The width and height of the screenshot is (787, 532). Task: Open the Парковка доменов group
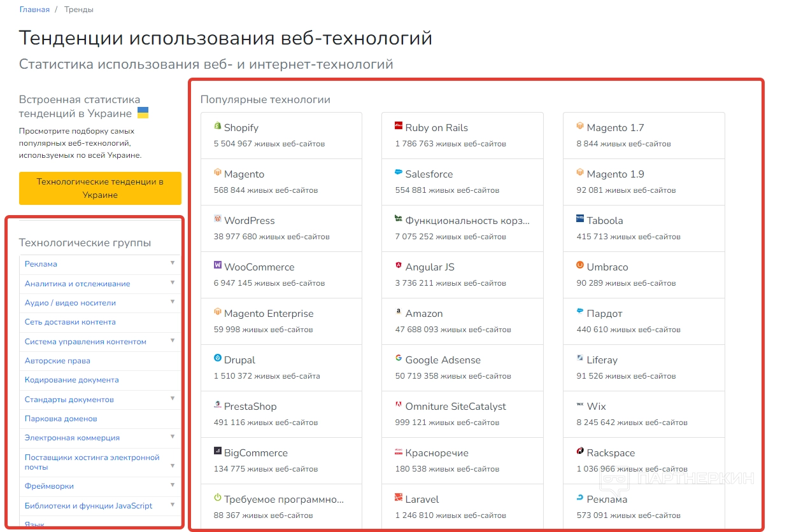point(61,419)
